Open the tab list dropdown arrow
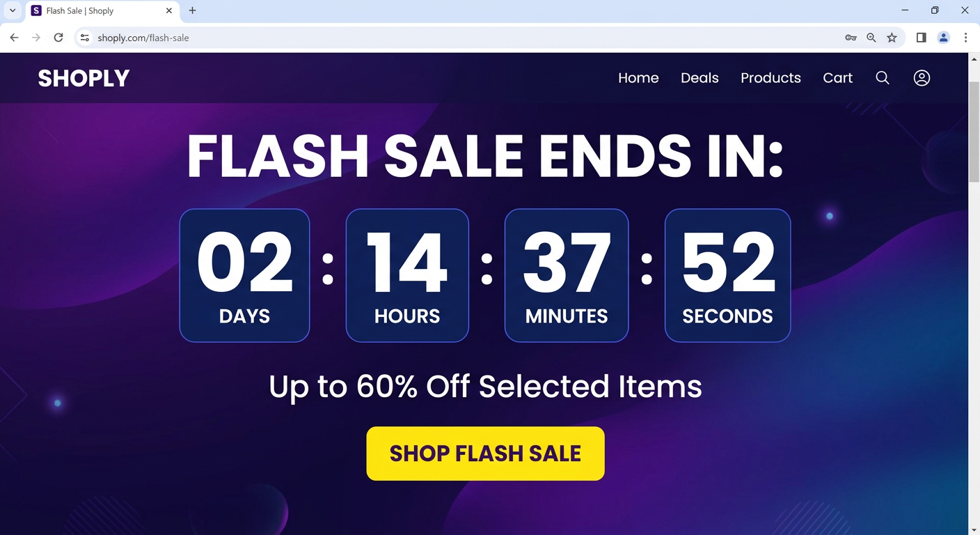 (x=12, y=10)
